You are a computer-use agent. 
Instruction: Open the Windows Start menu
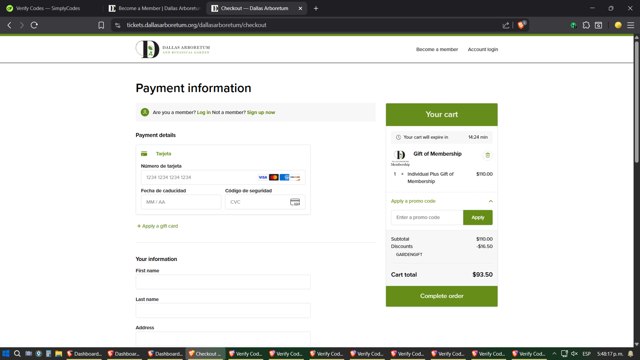(6, 354)
